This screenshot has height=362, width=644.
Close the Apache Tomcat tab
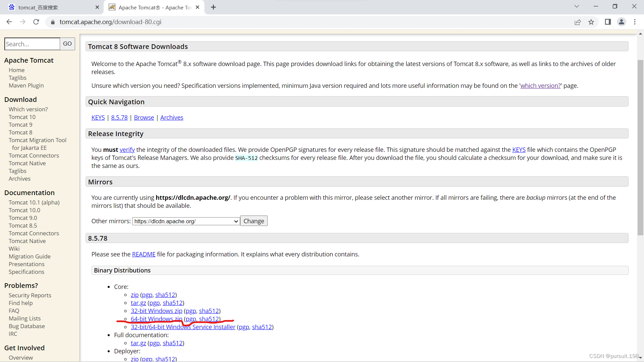(x=198, y=7)
